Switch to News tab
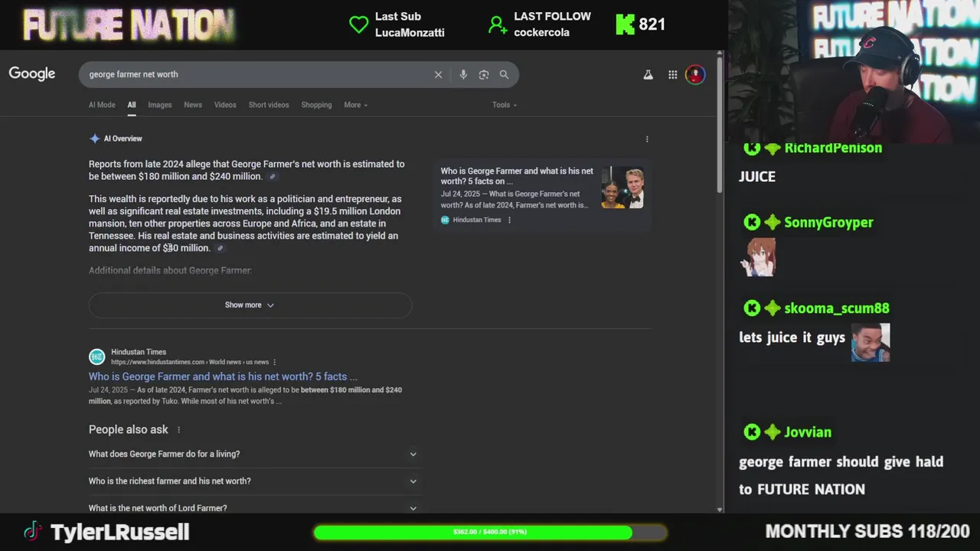 click(193, 105)
